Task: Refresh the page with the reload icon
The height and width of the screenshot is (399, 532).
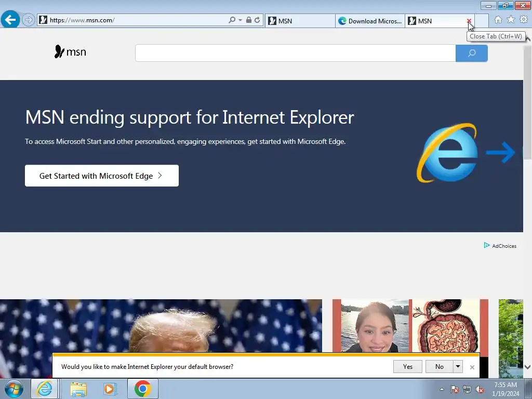Action: (x=257, y=20)
